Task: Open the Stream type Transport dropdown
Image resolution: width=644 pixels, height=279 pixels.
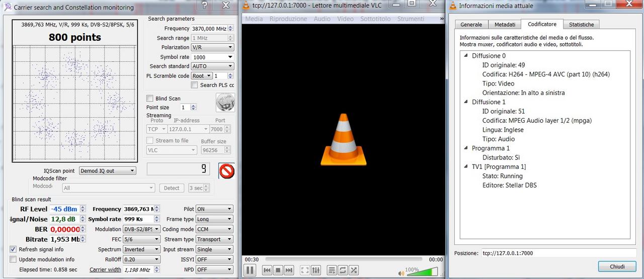Action: (x=214, y=239)
